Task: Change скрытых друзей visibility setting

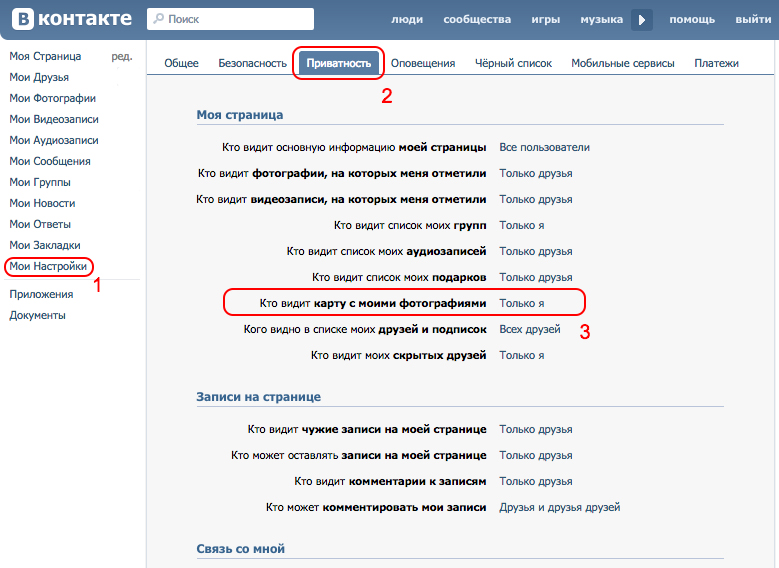Action: click(522, 355)
